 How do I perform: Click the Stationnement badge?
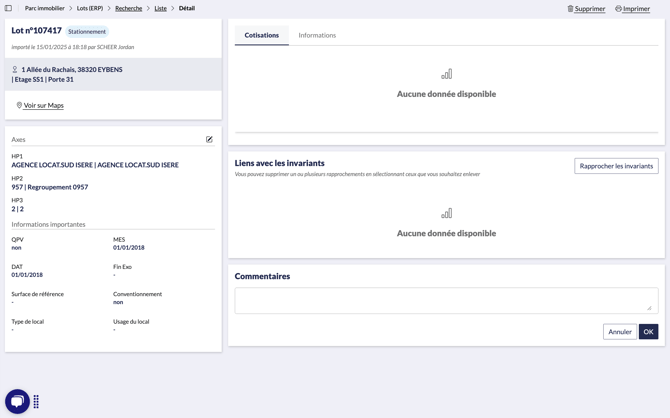[87, 31]
